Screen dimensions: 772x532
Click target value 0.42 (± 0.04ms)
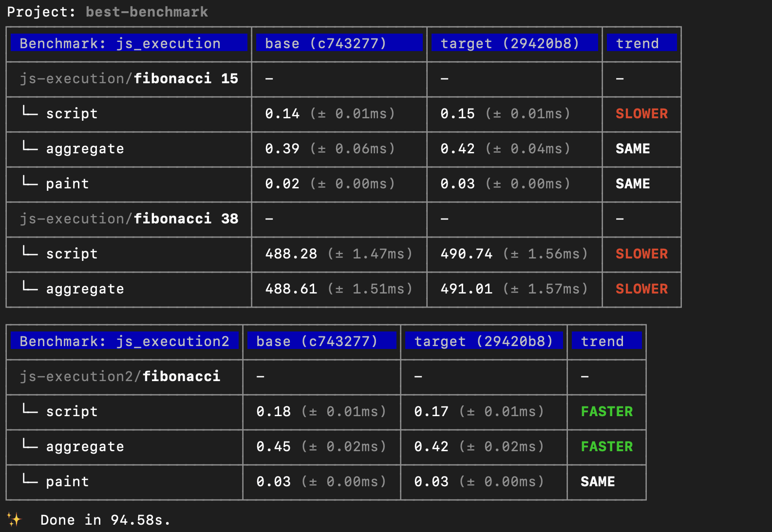pyautogui.click(x=505, y=149)
